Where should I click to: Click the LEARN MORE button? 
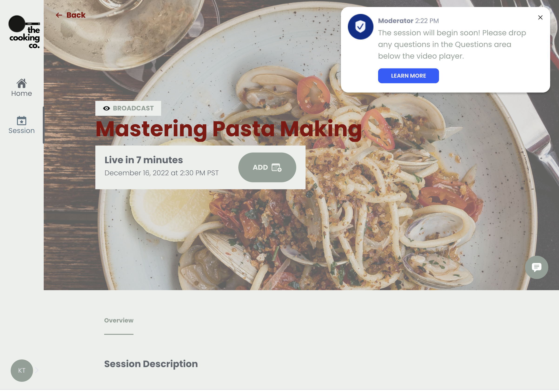click(408, 76)
